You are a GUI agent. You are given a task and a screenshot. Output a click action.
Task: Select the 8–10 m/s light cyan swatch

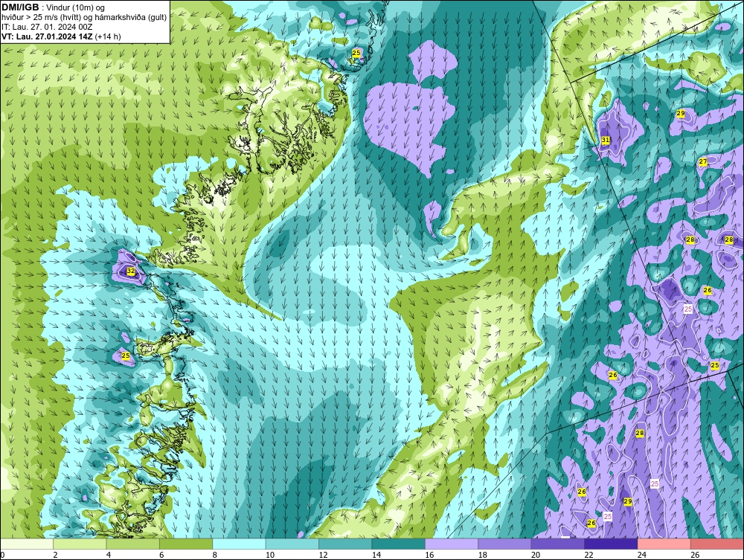click(x=239, y=544)
